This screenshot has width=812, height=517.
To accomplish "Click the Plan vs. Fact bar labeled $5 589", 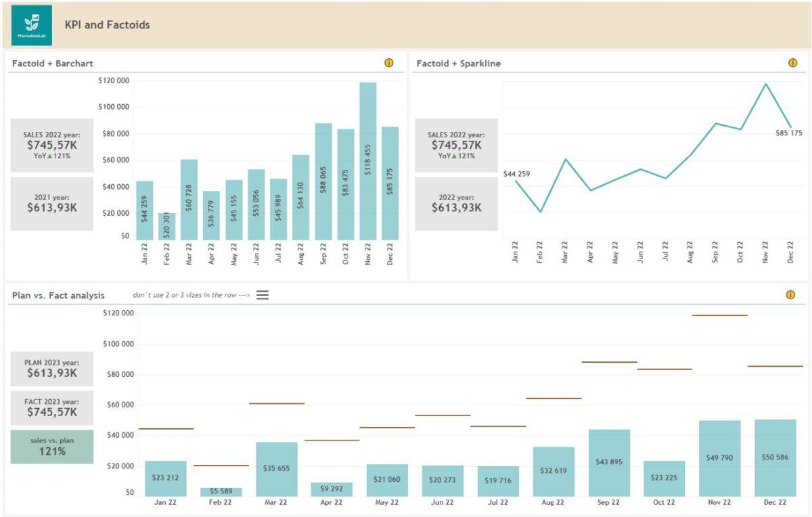I will [221, 492].
